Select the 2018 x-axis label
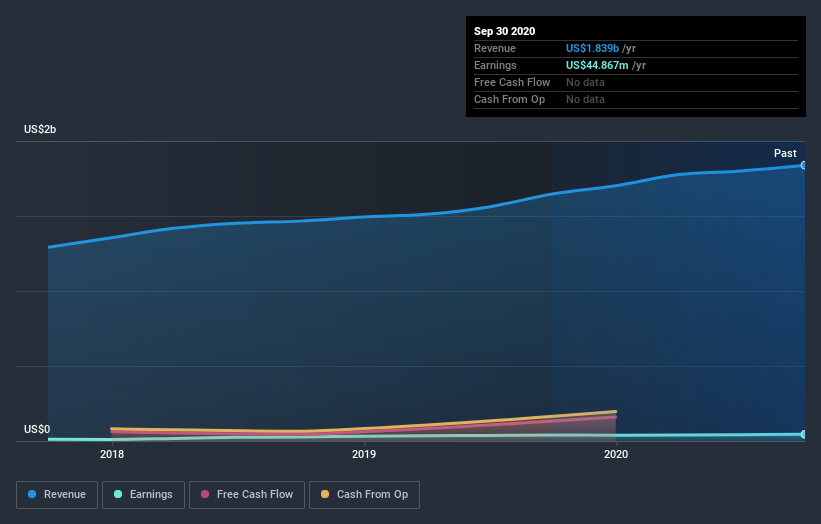The image size is (821, 524). [112, 454]
